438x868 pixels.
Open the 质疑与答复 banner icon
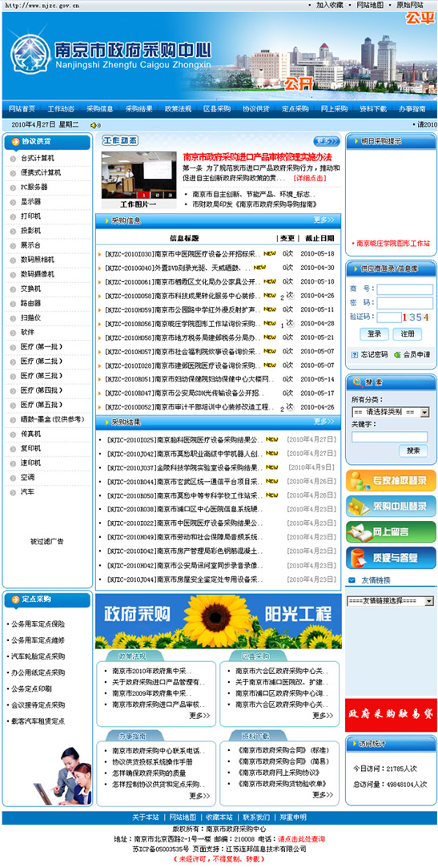(391, 558)
